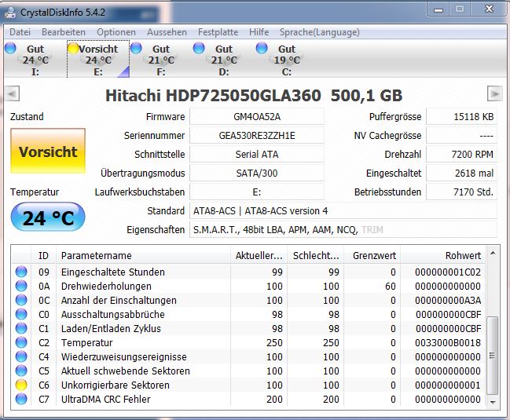This screenshot has height=420, width=510.
Task: Open the Hilfe menu
Action: pyautogui.click(x=259, y=32)
